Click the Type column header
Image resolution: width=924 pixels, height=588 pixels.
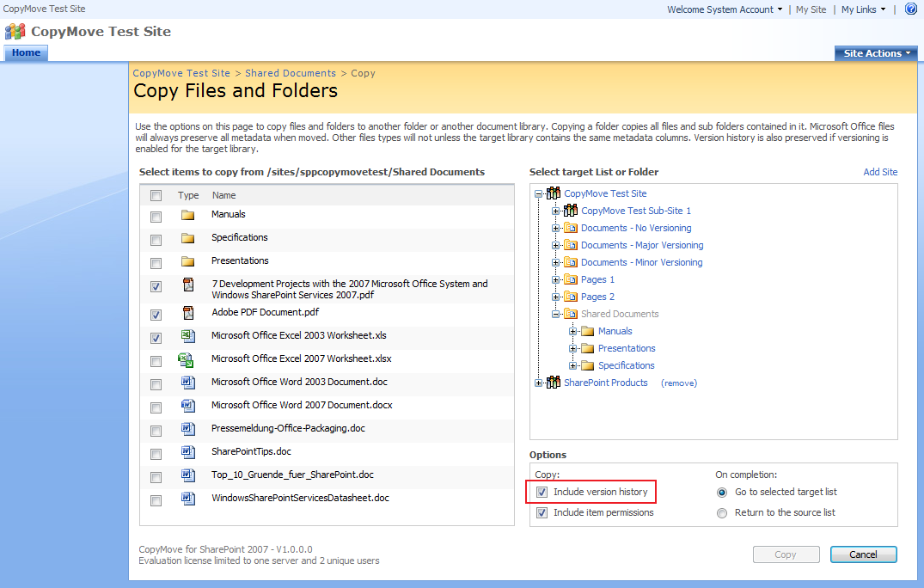[x=188, y=195]
